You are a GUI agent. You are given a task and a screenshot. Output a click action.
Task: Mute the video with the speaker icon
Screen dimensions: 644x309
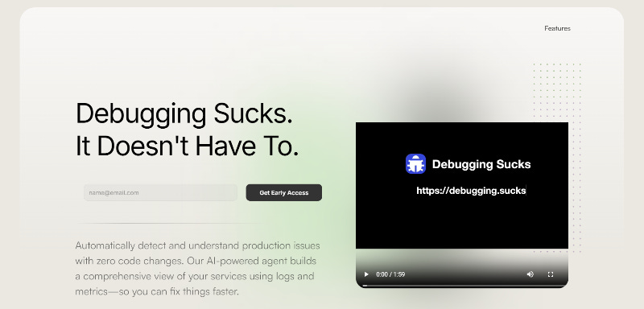tap(530, 274)
